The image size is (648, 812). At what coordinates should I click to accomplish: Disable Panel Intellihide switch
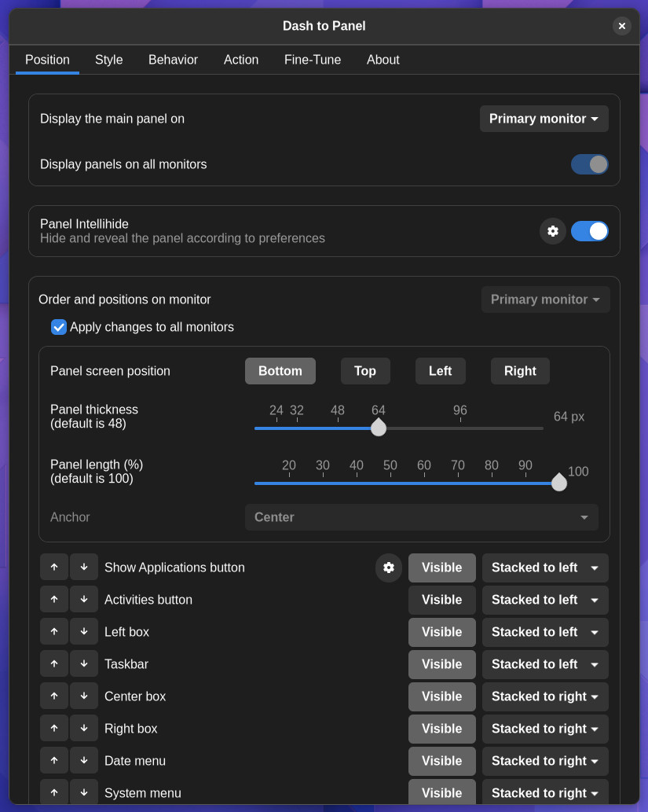(x=590, y=231)
